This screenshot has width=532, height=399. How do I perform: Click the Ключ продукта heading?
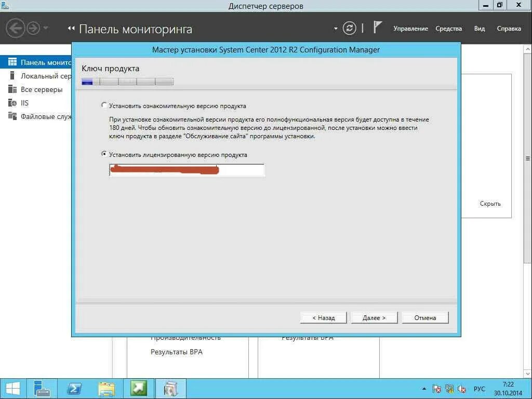110,69
